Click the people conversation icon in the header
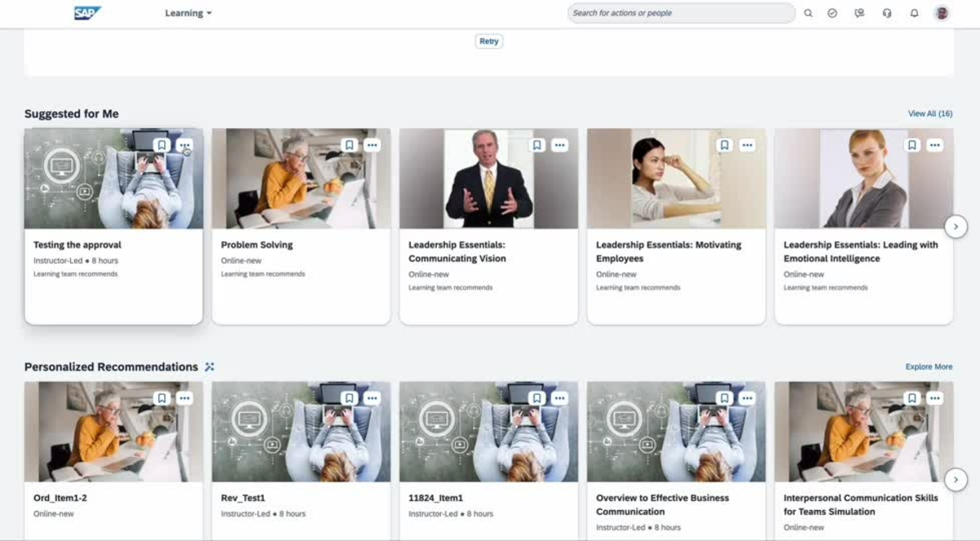 tap(860, 13)
